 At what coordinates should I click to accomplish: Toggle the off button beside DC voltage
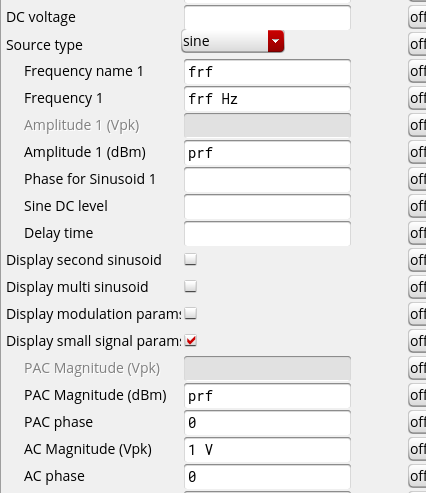coord(417,17)
